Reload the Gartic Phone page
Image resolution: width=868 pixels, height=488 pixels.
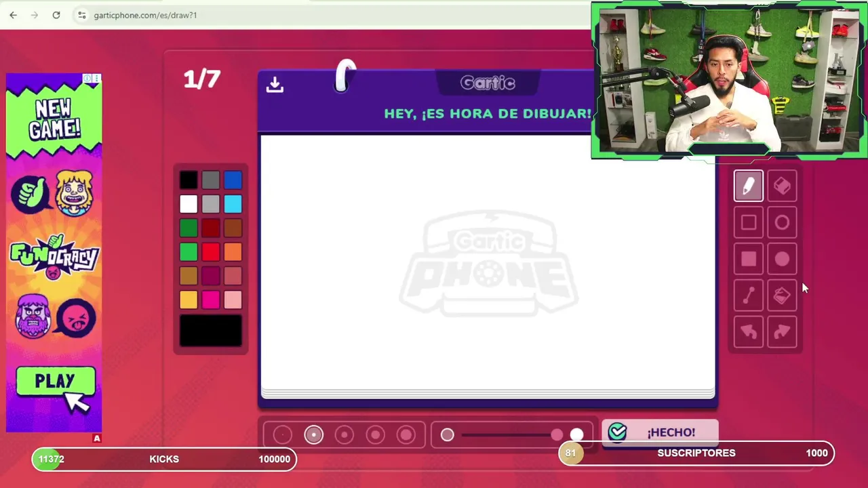pyautogui.click(x=56, y=15)
